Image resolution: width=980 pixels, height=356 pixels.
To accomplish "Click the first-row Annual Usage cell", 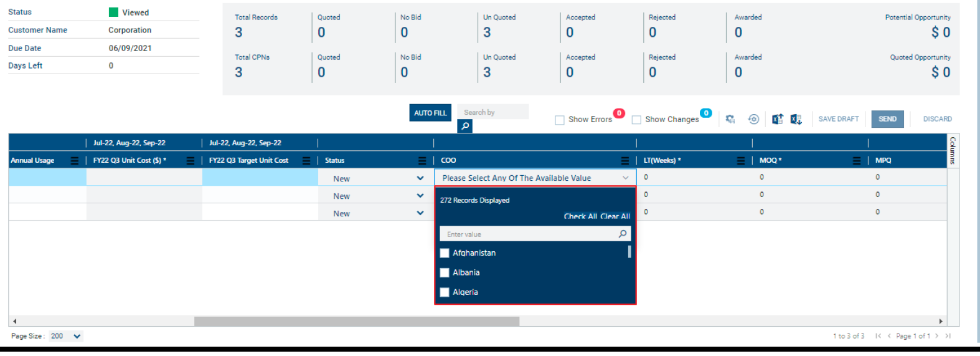I will click(47, 177).
